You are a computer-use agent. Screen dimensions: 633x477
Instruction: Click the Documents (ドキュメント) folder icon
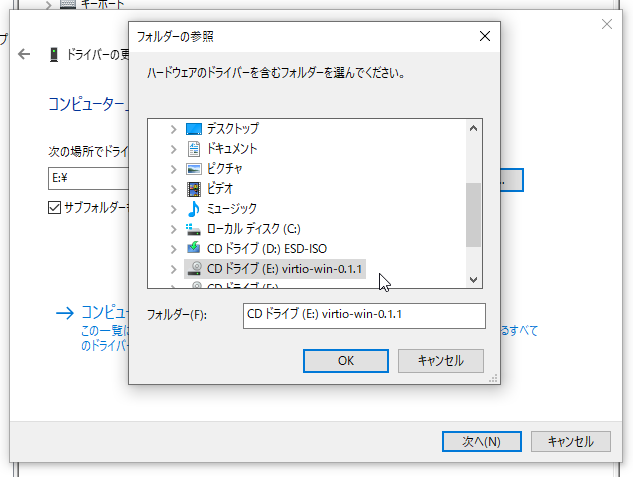click(194, 149)
